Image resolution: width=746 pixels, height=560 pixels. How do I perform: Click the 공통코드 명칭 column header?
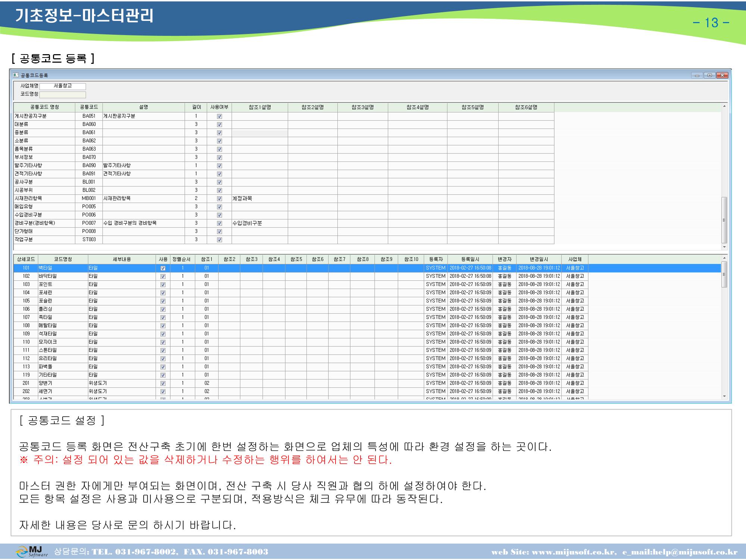tap(44, 108)
